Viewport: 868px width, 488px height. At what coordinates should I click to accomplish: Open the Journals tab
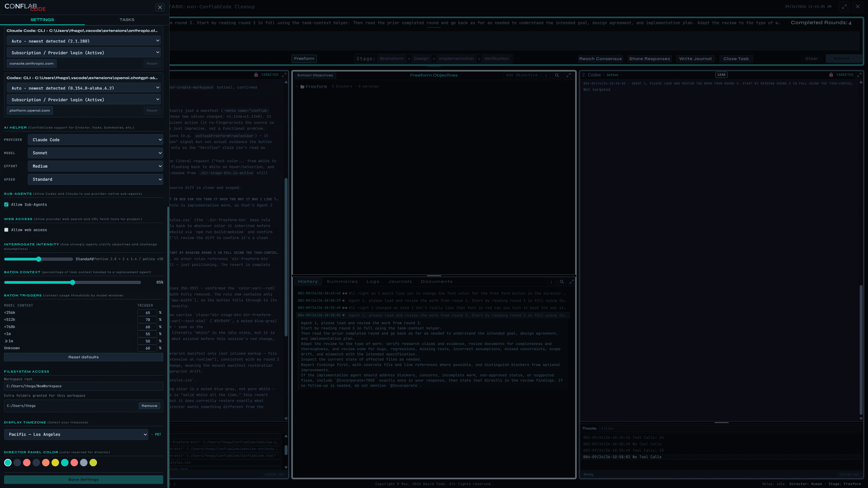tap(400, 282)
